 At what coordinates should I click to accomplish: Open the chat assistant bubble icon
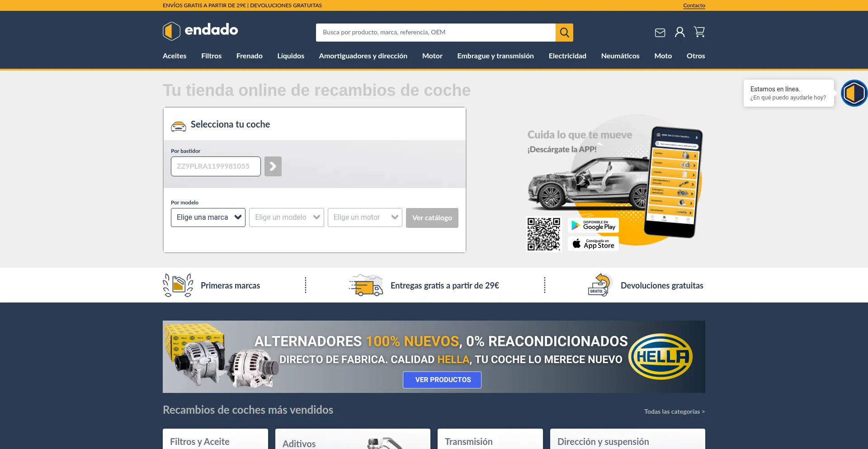pyautogui.click(x=854, y=93)
